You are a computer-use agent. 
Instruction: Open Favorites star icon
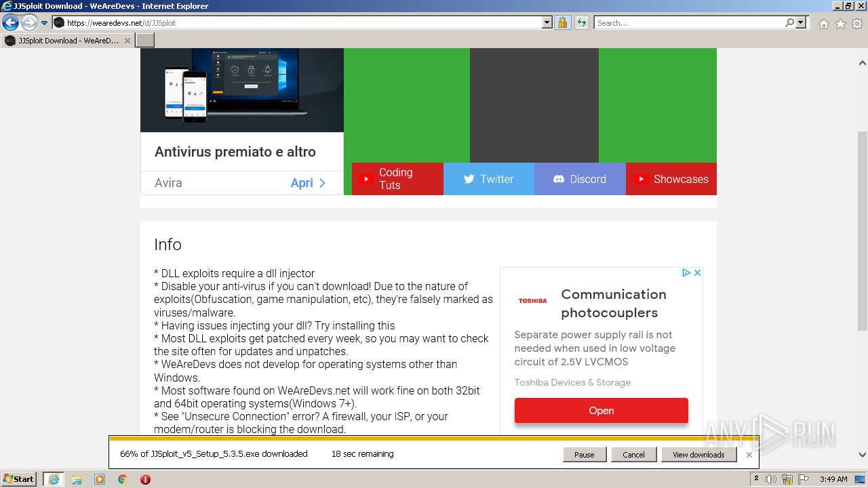click(x=840, y=24)
